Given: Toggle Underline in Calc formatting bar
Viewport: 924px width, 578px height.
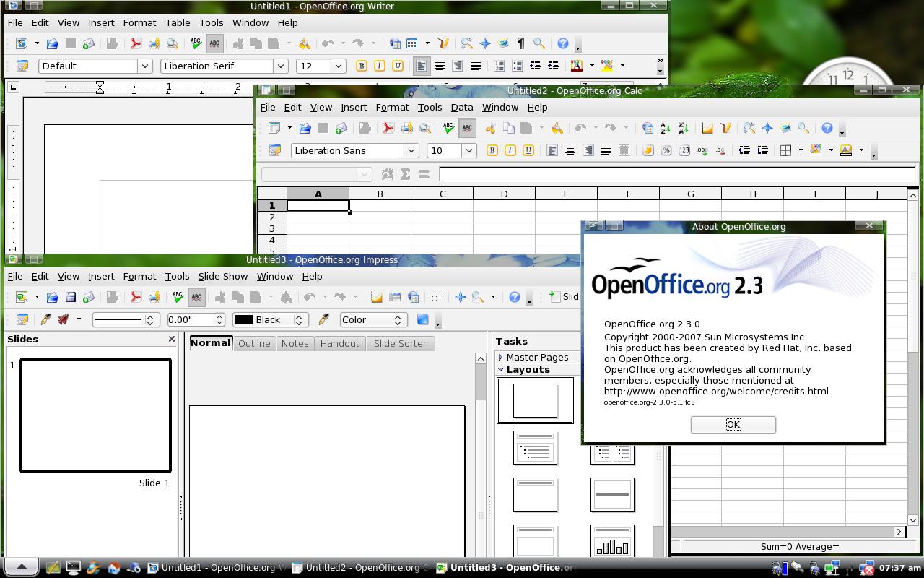Looking at the screenshot, I should (528, 150).
